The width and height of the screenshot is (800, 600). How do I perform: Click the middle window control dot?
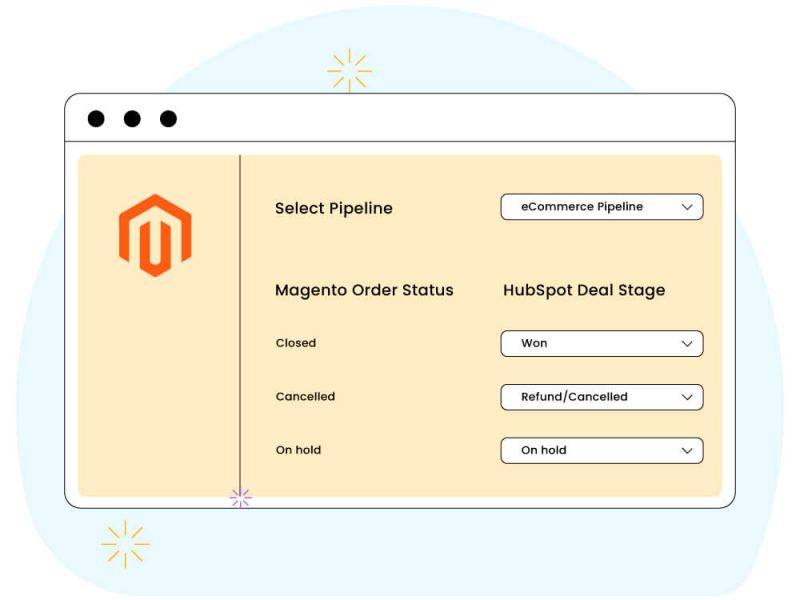[x=131, y=118]
